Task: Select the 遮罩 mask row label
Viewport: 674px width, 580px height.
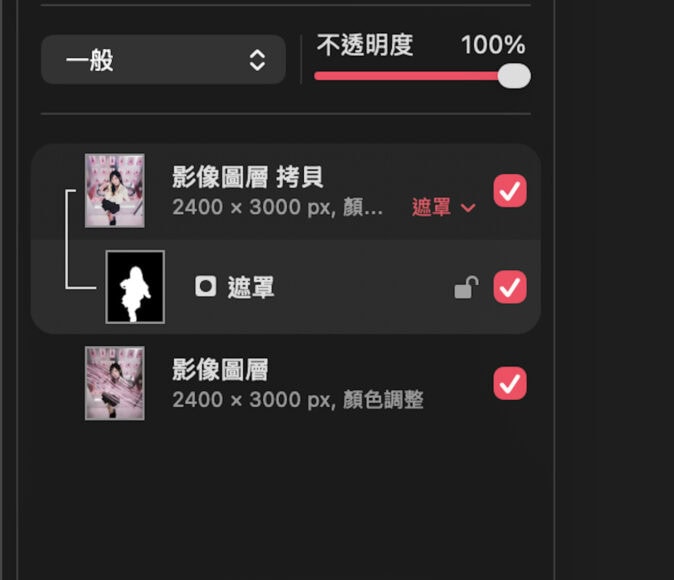Action: pos(251,287)
